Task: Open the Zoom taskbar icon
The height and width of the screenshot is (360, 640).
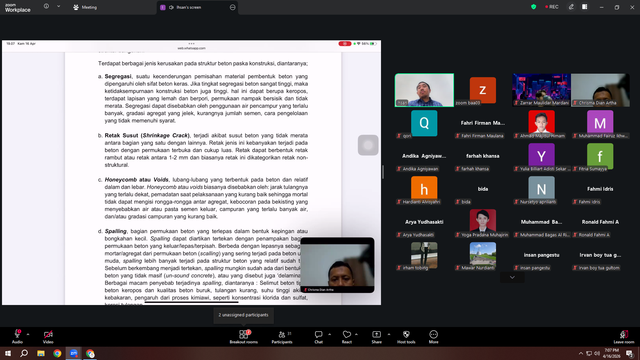Action: coord(73,353)
